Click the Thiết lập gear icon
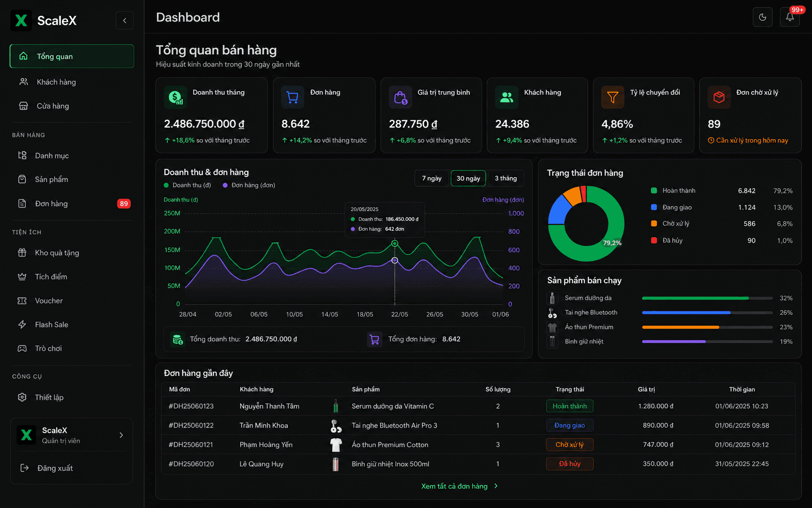The width and height of the screenshot is (812, 508). pyautogui.click(x=22, y=397)
